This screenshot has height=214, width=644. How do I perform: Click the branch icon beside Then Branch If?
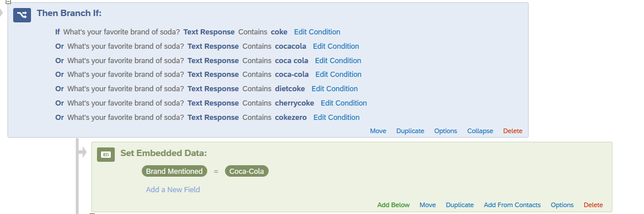tap(22, 15)
